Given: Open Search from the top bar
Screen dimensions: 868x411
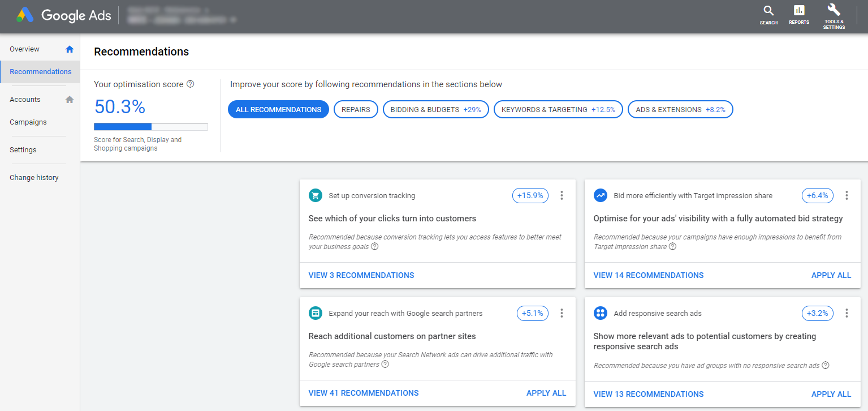Looking at the screenshot, I should pos(768,15).
